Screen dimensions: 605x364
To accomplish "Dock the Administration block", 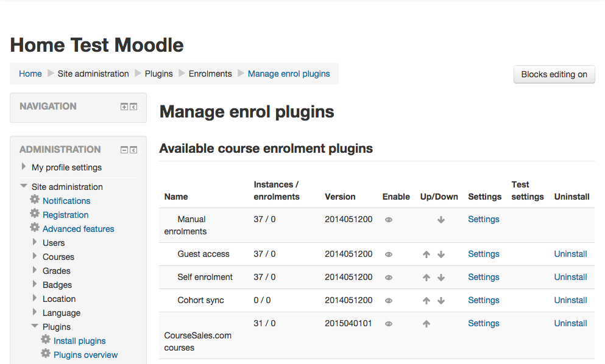I will tap(133, 150).
